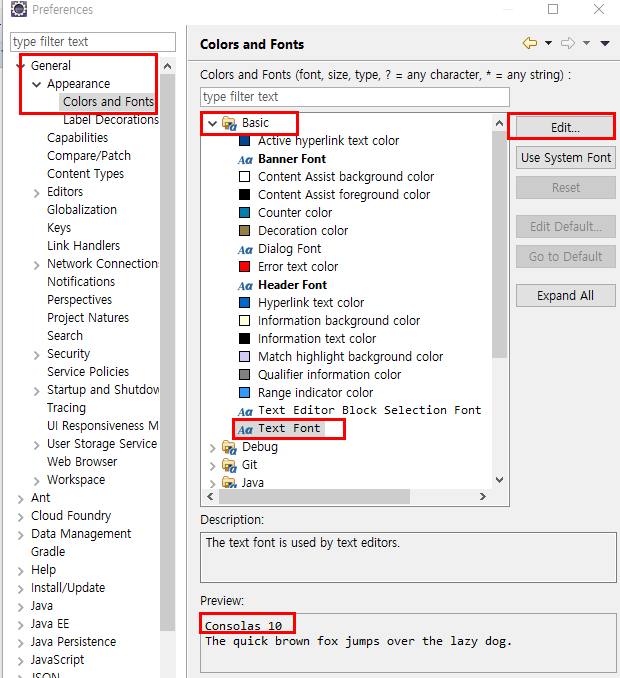The width and height of the screenshot is (620, 678).
Task: Click the Text Editor Block Selection Font icon
Action: (x=245, y=412)
